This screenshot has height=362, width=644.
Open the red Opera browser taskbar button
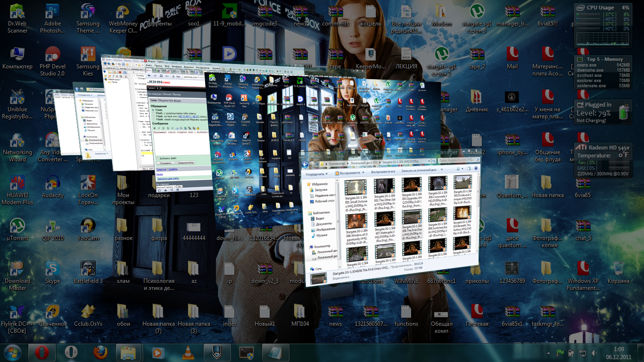coord(42,353)
